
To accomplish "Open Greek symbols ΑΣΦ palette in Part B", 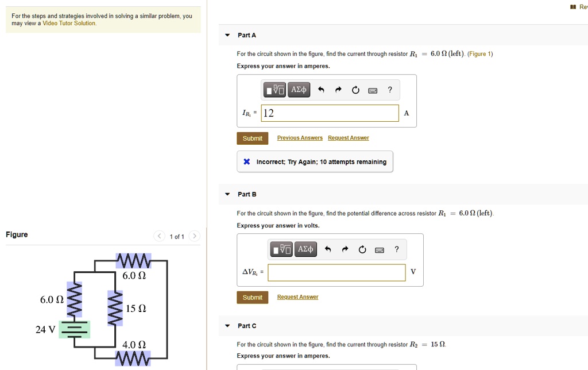I will pos(305,249).
